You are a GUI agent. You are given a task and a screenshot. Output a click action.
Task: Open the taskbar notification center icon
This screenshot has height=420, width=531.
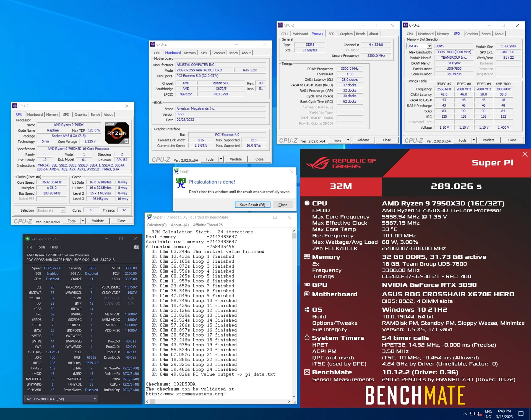click(521, 414)
